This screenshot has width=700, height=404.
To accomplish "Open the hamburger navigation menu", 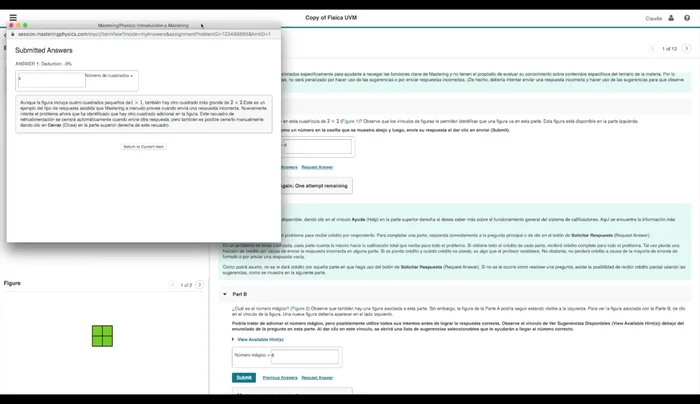I will 13,18.
